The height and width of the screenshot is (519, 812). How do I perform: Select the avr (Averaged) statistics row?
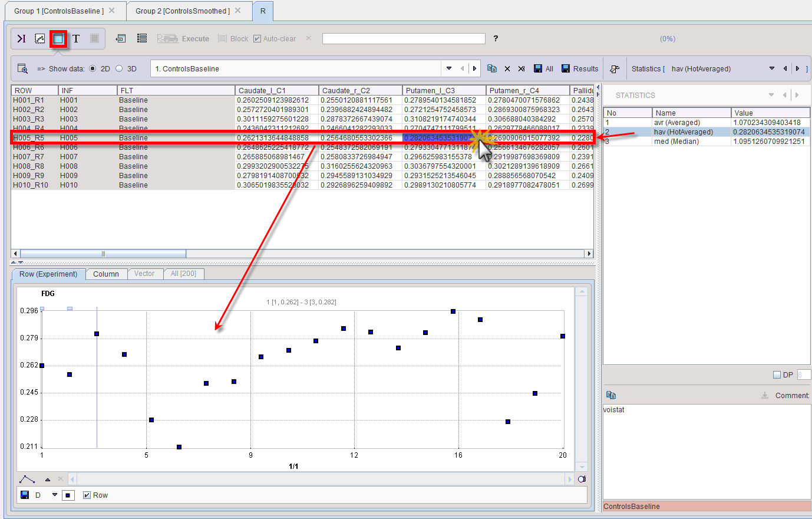coord(707,122)
